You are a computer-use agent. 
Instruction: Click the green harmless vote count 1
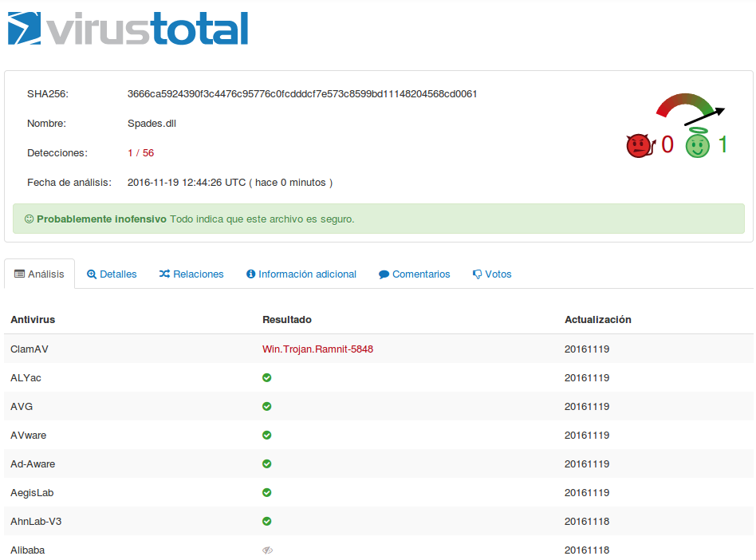click(723, 144)
